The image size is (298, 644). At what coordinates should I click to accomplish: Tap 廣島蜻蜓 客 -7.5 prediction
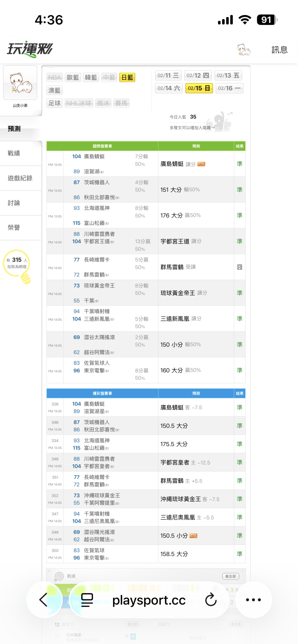(181, 407)
